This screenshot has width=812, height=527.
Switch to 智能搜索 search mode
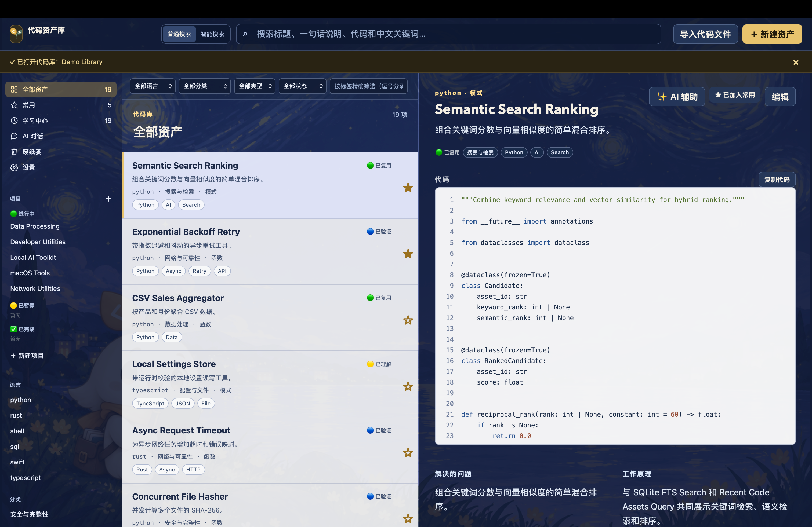coord(212,34)
